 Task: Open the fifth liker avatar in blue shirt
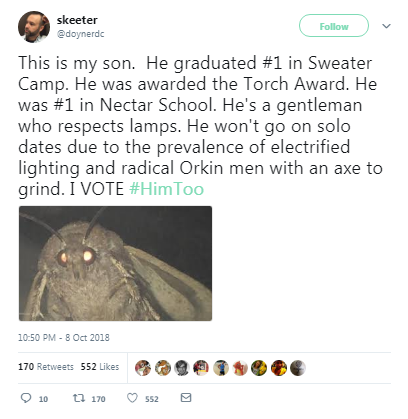220,368
